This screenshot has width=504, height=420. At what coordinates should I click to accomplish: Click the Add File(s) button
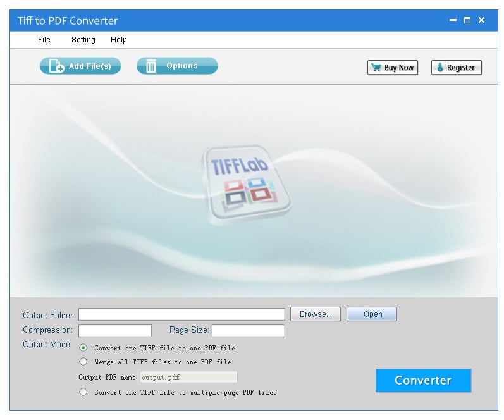80,66
